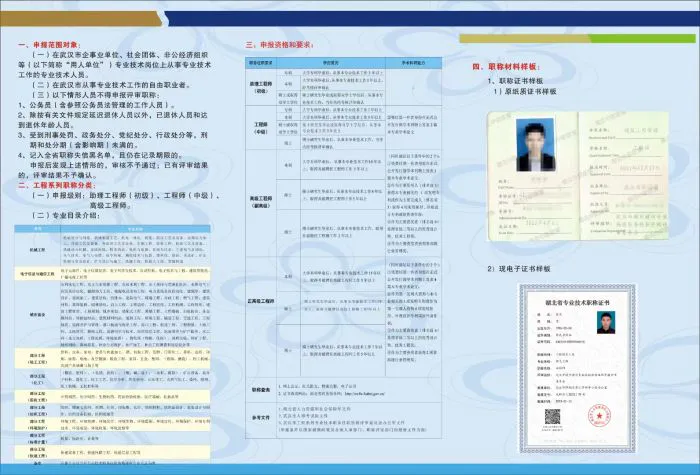Click the 机械工程 row label in the 专业目录 table
The height and width of the screenshot is (475, 700).
pyautogui.click(x=38, y=250)
